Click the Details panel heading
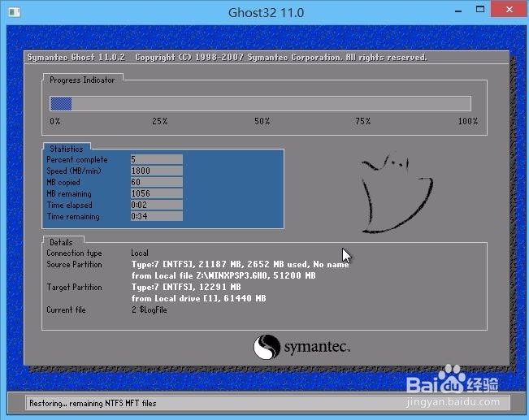Image resolution: width=529 pixels, height=420 pixels. (x=61, y=242)
